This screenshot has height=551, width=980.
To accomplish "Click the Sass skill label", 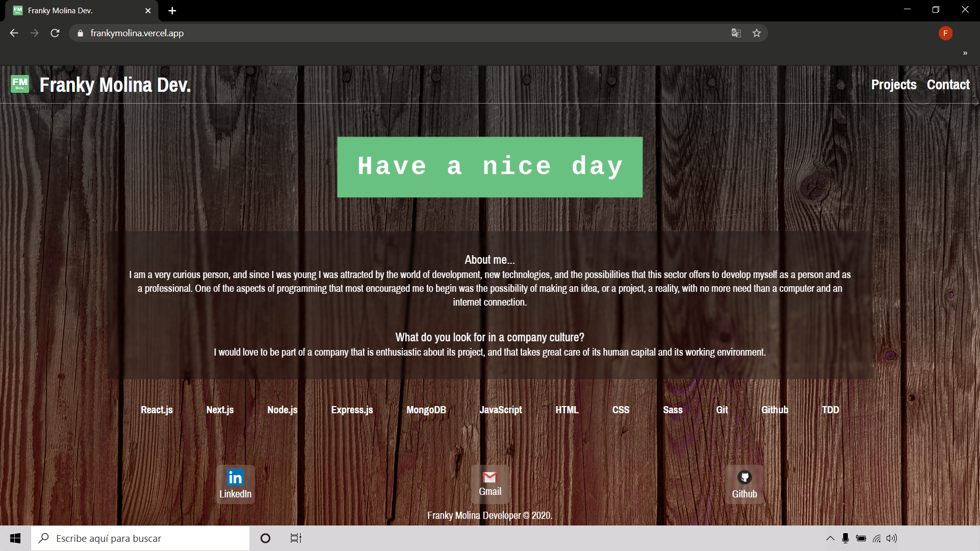I will [673, 410].
